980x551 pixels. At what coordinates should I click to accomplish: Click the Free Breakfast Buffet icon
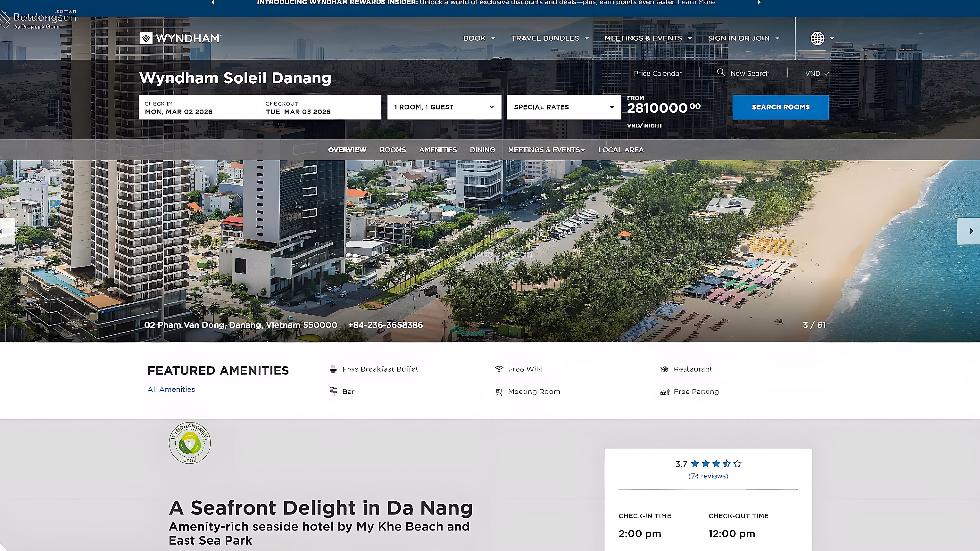(x=333, y=369)
